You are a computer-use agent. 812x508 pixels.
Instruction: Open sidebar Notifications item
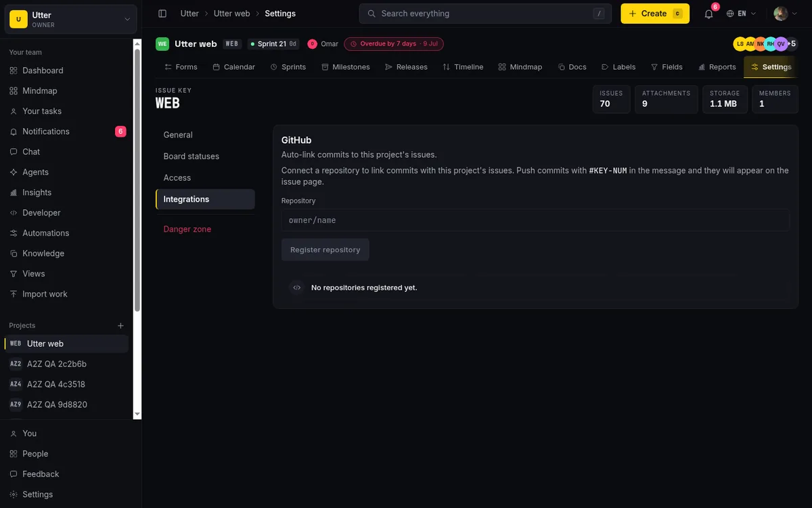68,131
